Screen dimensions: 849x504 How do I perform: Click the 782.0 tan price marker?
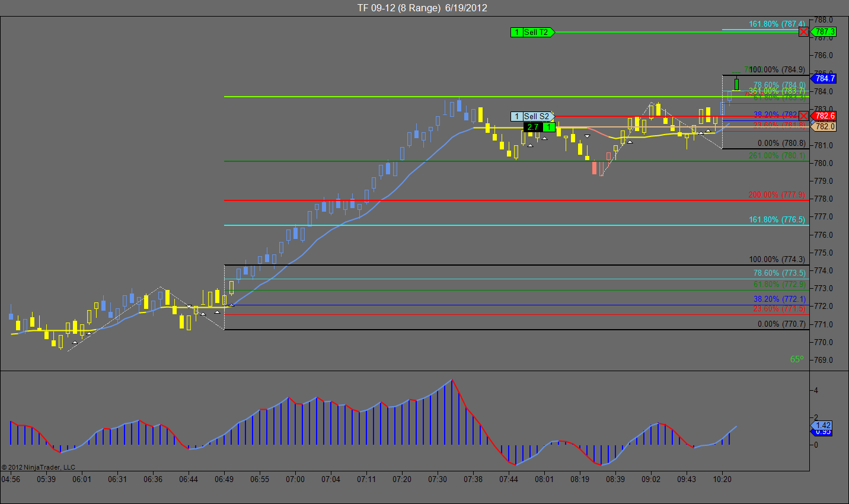824,126
